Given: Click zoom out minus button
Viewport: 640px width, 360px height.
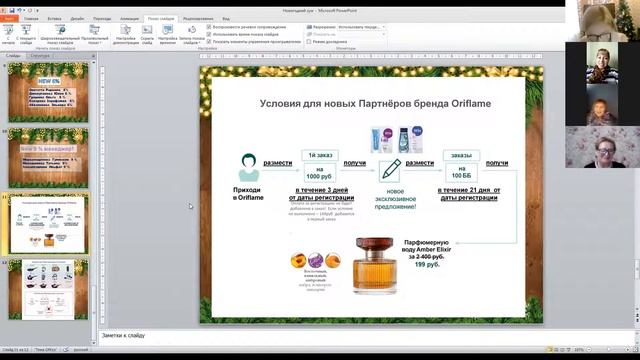Looking at the screenshot, I should (589, 350).
